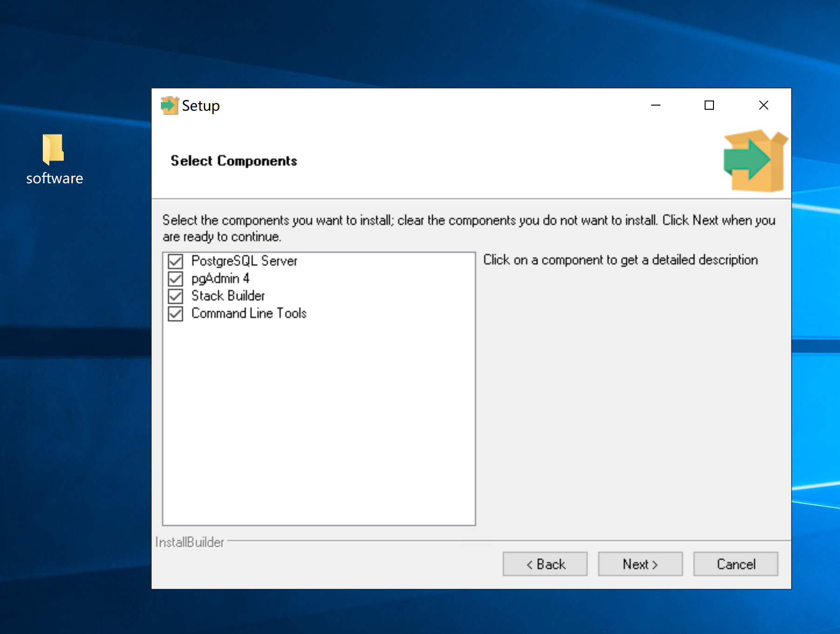Uncheck the PostgreSQL Server checkbox
Screen dimensions: 840x634
click(x=175, y=261)
